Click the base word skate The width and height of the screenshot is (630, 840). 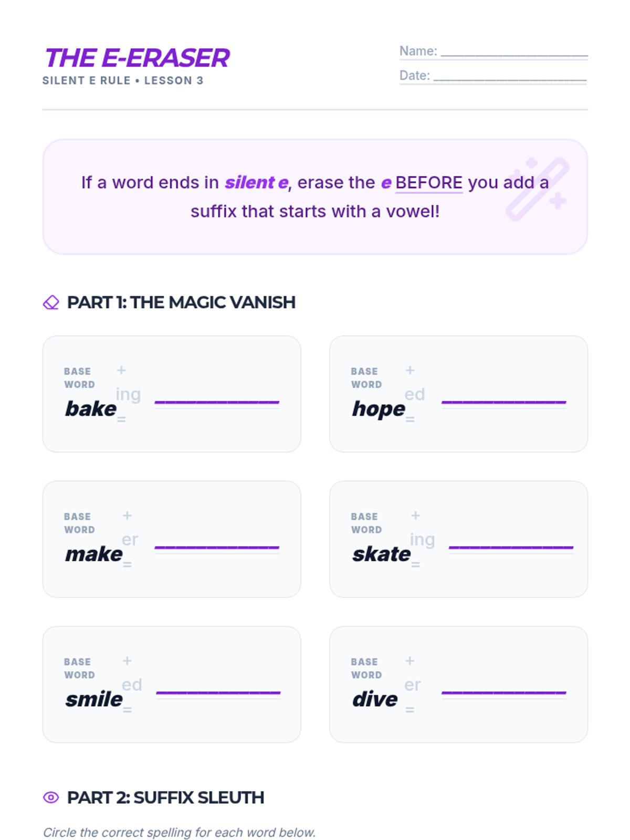[381, 554]
